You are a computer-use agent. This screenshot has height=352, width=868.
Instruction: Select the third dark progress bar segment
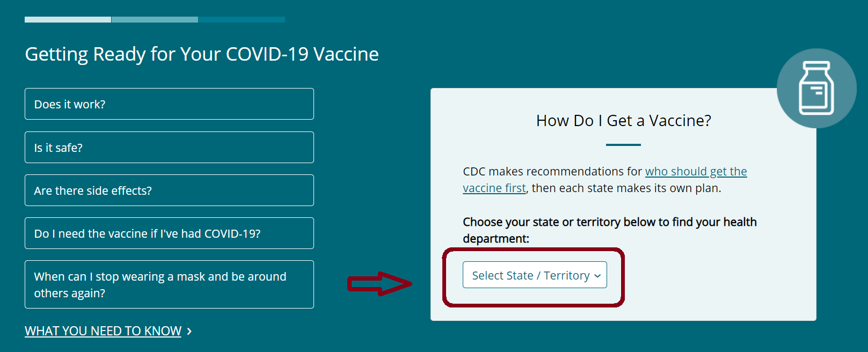[242, 20]
